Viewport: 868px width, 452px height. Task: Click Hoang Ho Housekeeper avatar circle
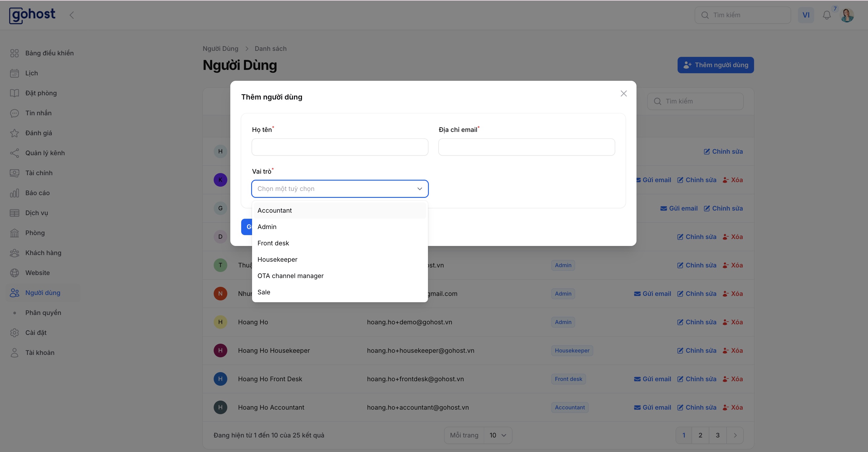point(220,350)
